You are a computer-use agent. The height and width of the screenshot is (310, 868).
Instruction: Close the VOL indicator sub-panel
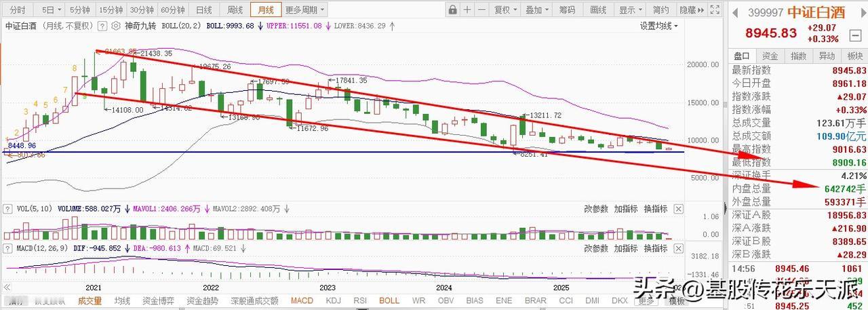coord(679,209)
